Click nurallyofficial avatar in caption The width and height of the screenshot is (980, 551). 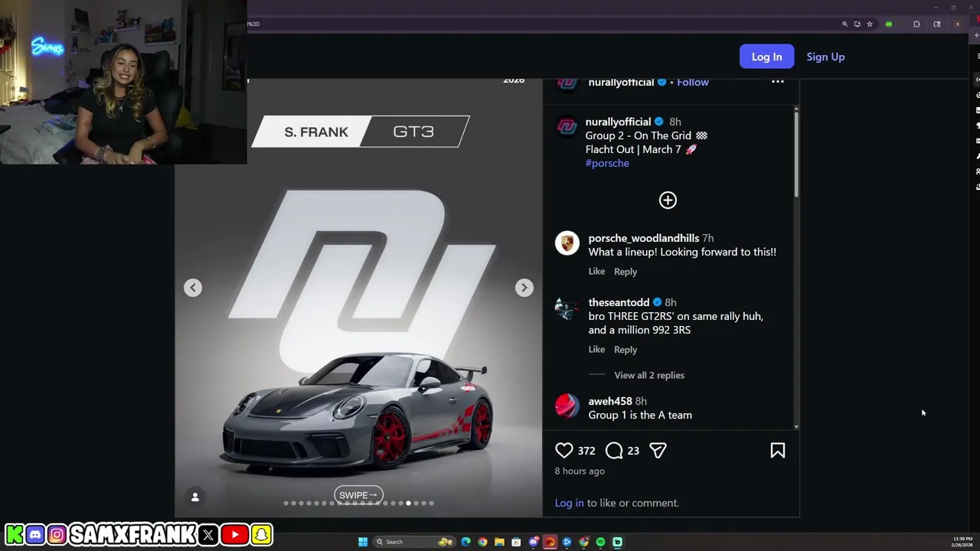(567, 128)
